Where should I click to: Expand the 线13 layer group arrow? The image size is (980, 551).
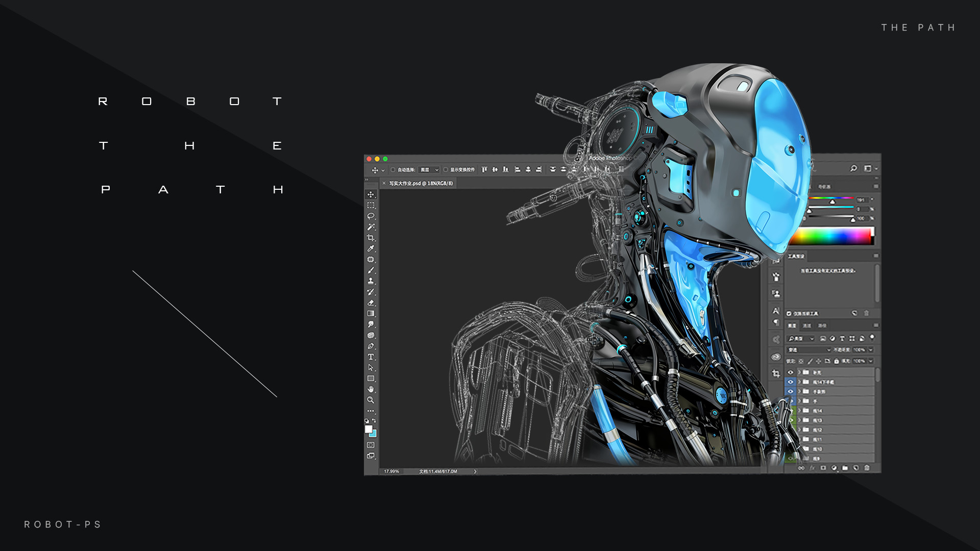pyautogui.click(x=799, y=420)
